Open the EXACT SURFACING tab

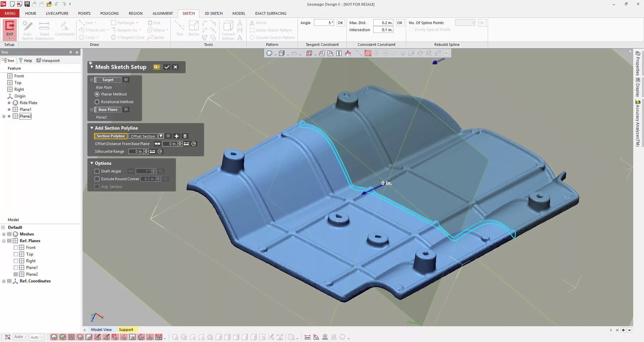point(270,13)
